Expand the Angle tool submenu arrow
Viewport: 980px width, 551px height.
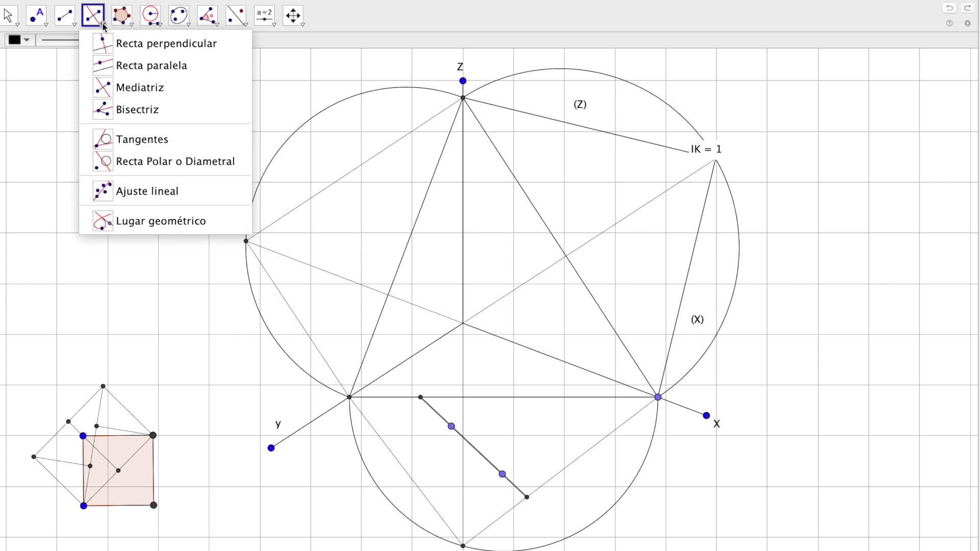pyautogui.click(x=217, y=24)
